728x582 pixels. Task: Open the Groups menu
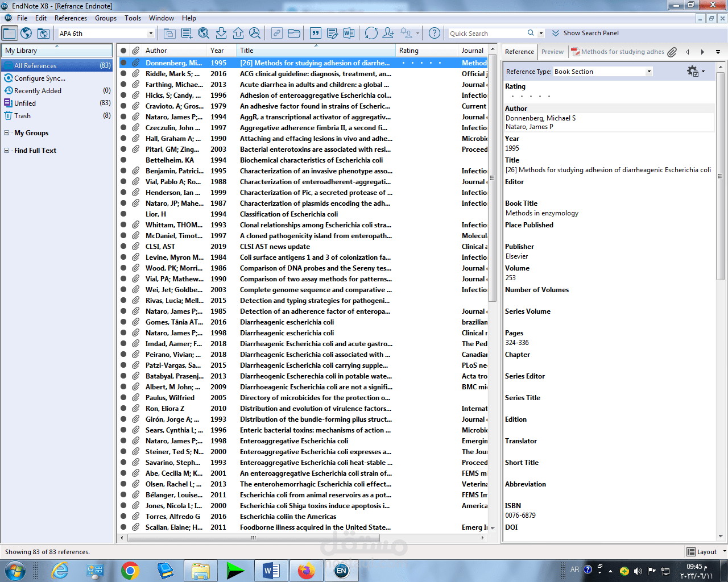coord(106,18)
